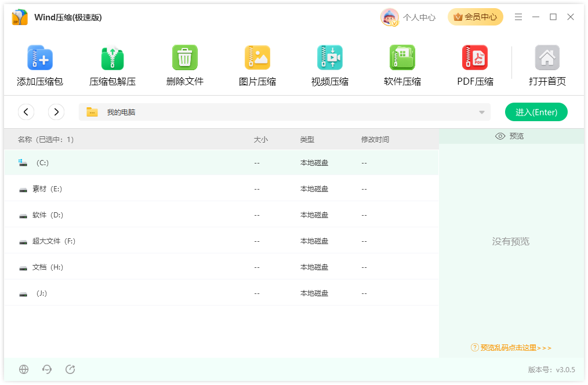Image resolution: width=588 pixels, height=385 pixels.
Task: Click the 进入(Enter) green button
Action: [536, 112]
